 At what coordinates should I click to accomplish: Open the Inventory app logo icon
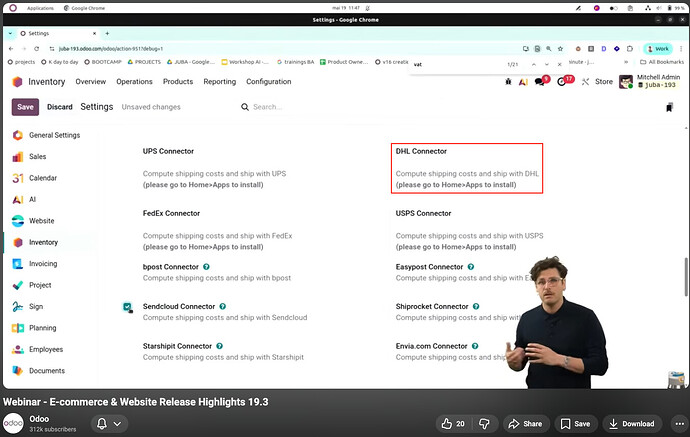[x=17, y=82]
